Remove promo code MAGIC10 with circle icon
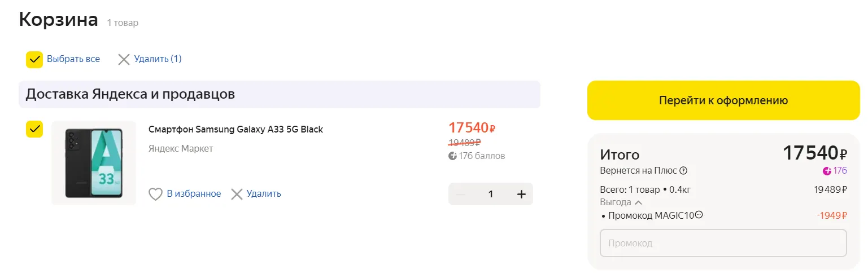868x274 pixels. click(x=699, y=215)
